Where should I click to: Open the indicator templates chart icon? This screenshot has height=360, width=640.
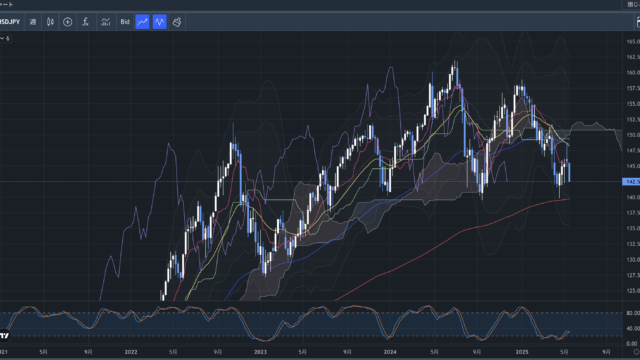tap(106, 22)
